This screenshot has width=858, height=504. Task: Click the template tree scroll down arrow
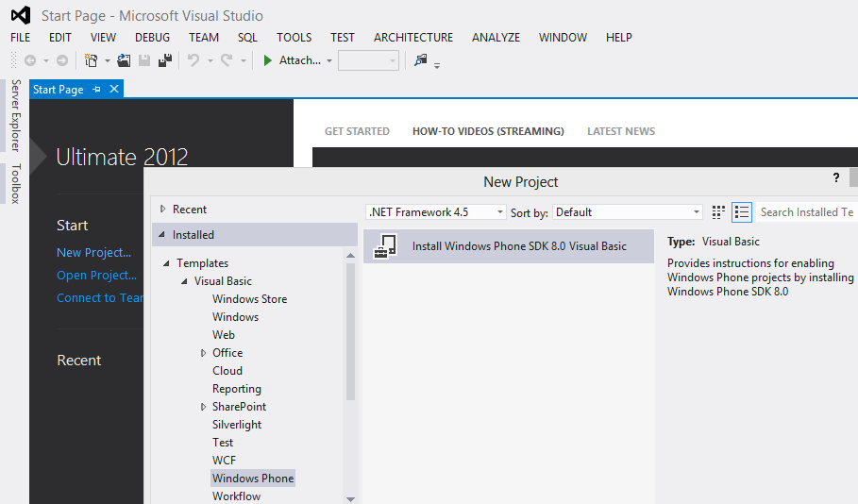[351, 499]
